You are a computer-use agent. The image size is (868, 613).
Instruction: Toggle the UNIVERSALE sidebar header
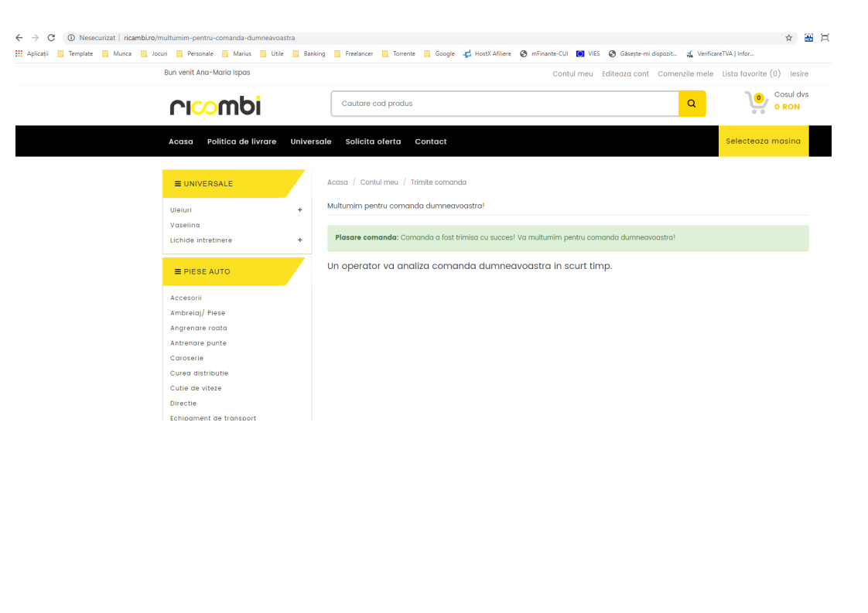pyautogui.click(x=233, y=184)
